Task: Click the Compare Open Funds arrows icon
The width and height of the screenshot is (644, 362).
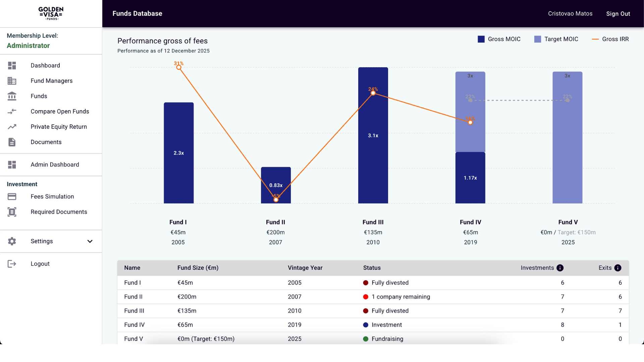Action: tap(12, 111)
